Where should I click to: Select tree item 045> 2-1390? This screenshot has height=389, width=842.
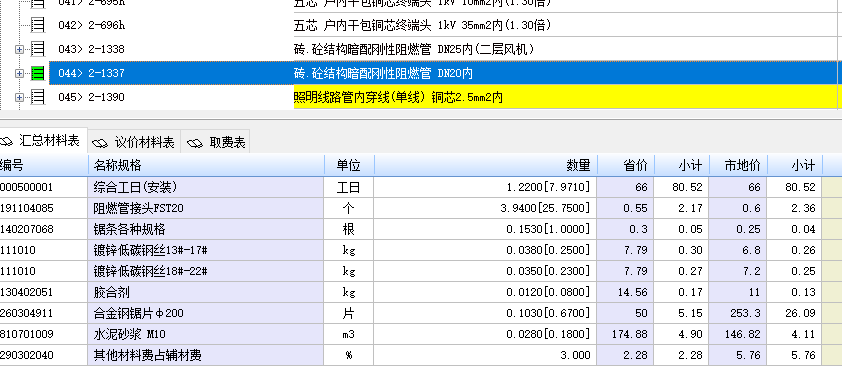91,97
